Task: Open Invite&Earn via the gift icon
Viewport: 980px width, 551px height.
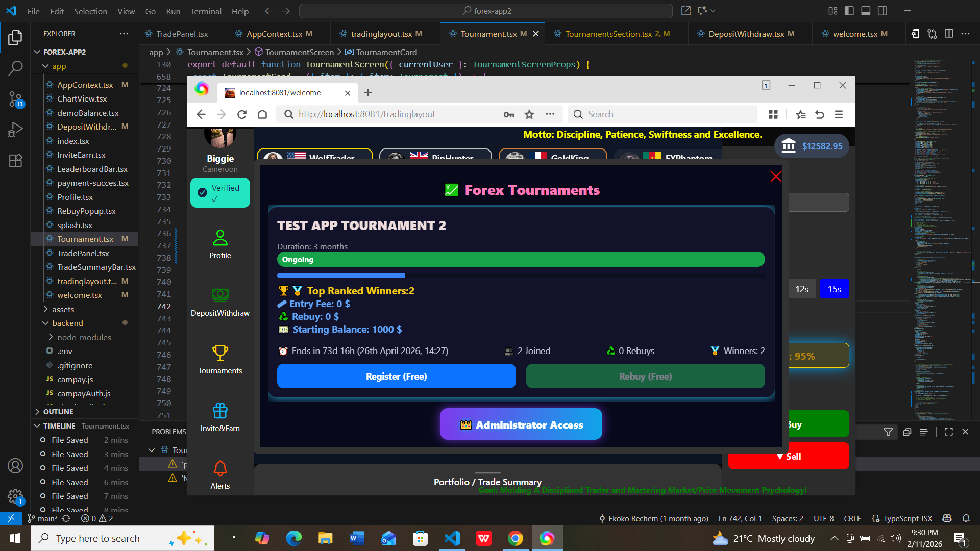Action: pos(219,416)
